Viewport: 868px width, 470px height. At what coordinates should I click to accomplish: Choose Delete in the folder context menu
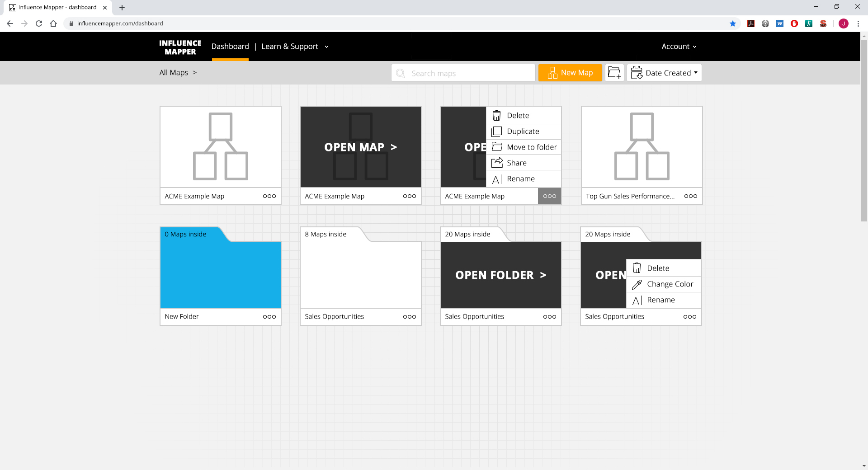664,268
